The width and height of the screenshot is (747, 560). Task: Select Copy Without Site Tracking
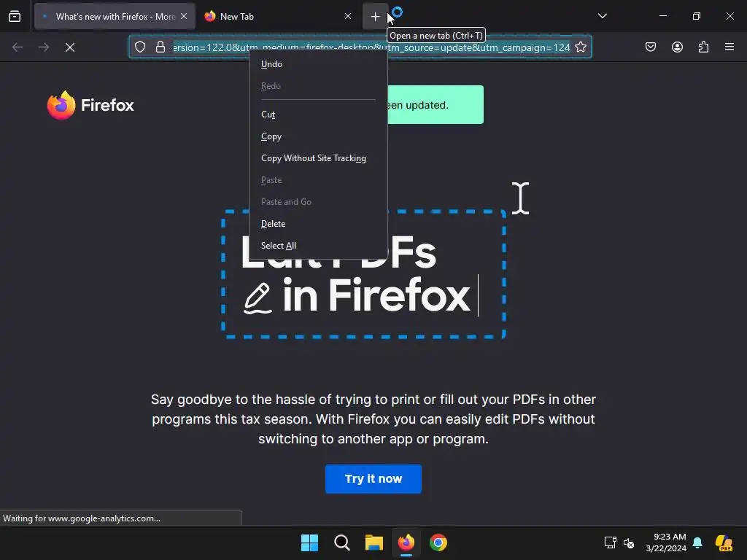[x=318, y=158]
